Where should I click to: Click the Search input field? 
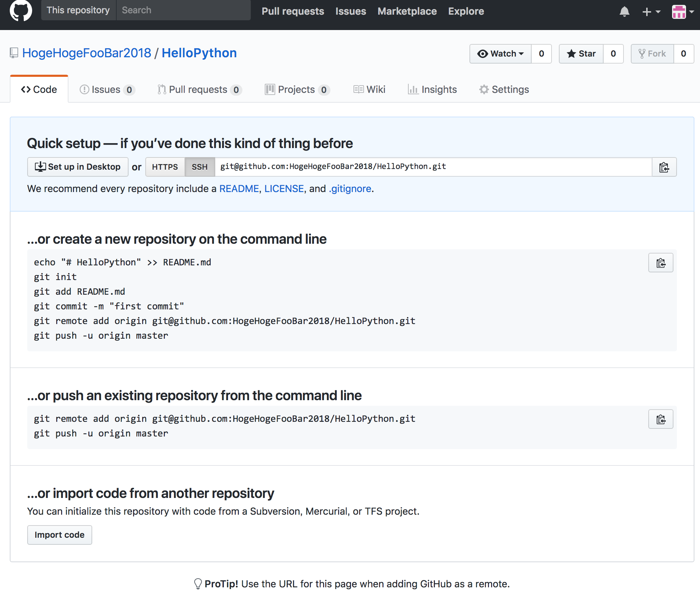coord(183,10)
